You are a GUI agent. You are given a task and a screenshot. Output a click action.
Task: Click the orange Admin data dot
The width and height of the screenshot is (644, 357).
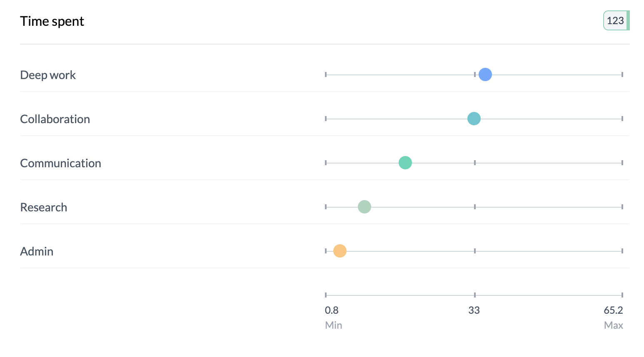coord(340,251)
